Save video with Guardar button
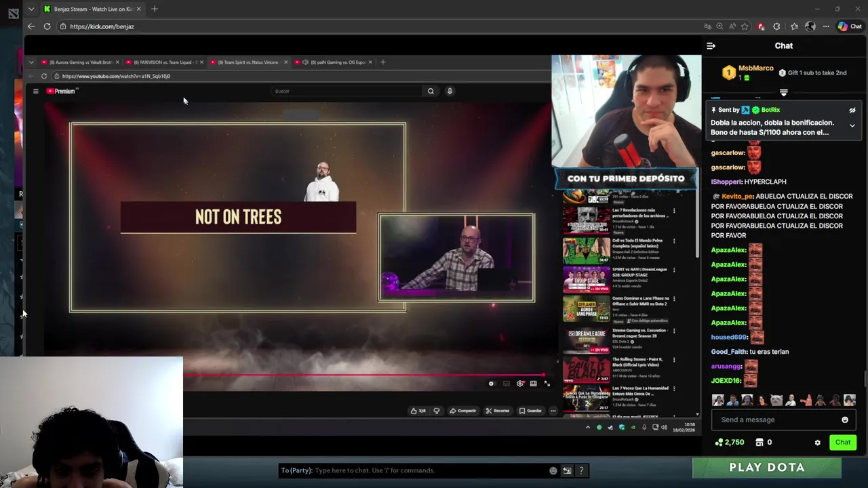The width and height of the screenshot is (868, 488). tap(530, 411)
